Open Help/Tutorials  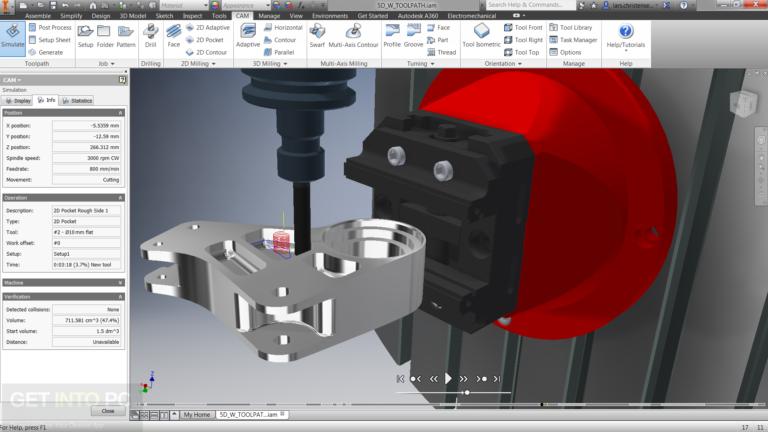coord(625,36)
